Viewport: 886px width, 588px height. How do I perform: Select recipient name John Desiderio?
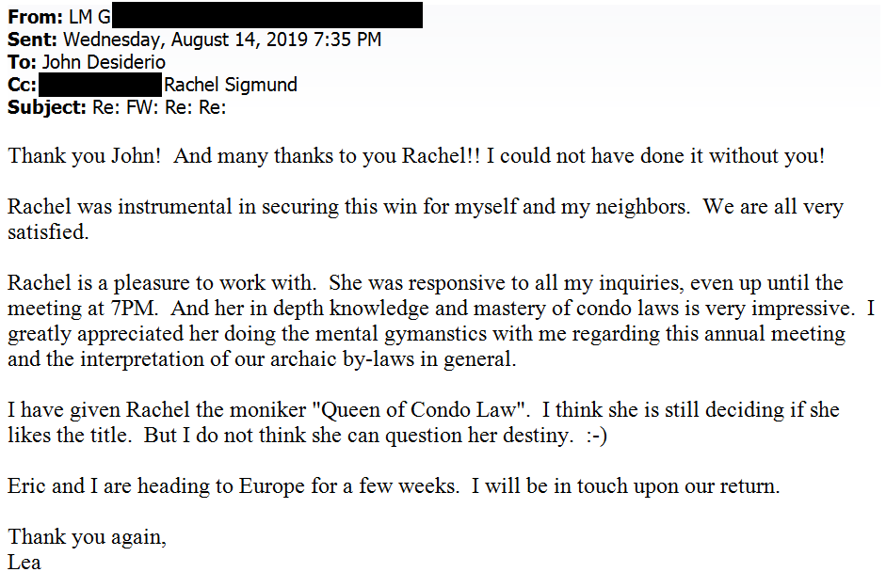coord(103,62)
